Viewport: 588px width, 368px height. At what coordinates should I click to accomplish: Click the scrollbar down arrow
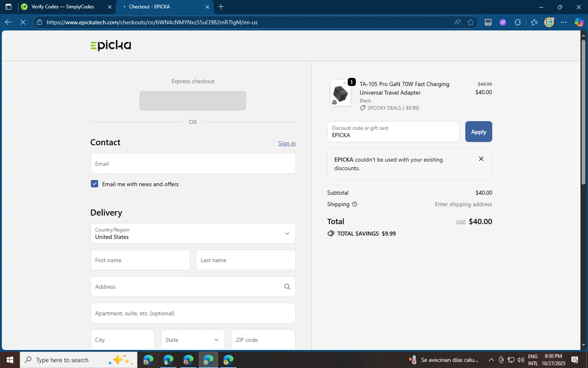tap(583, 345)
